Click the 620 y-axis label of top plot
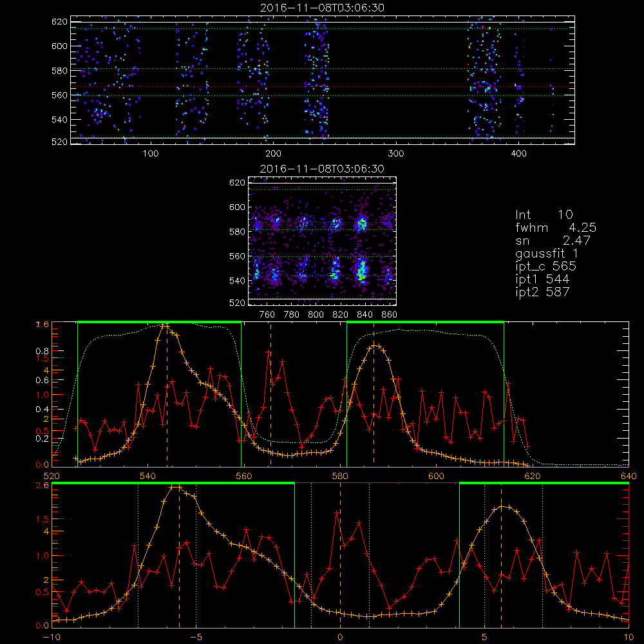The height and width of the screenshot is (644, 644). (x=59, y=21)
